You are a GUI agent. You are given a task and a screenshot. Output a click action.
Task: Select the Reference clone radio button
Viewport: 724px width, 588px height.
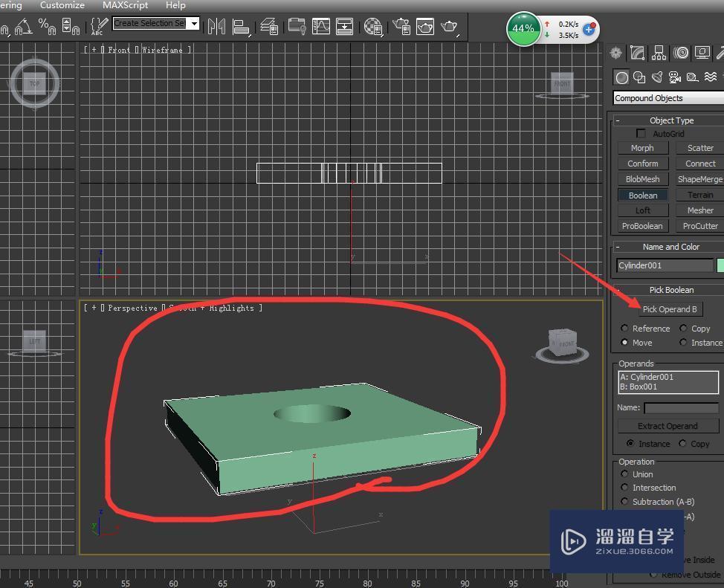pos(625,328)
